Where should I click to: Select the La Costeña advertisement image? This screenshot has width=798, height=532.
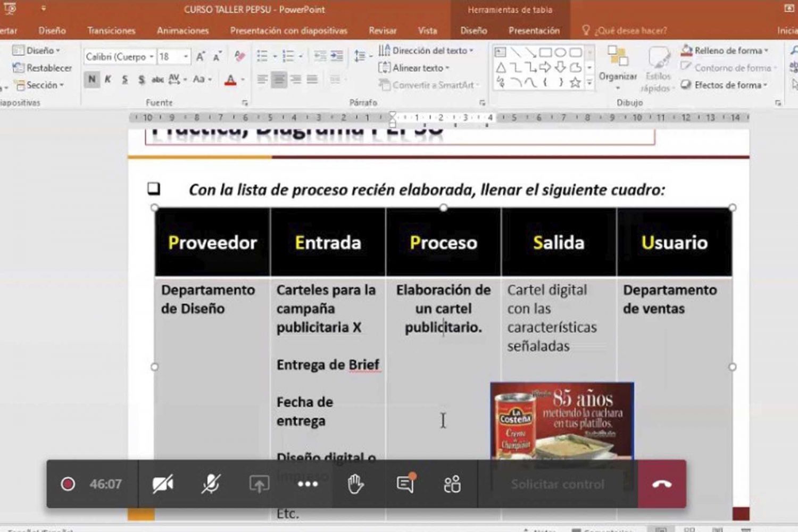[x=562, y=420]
